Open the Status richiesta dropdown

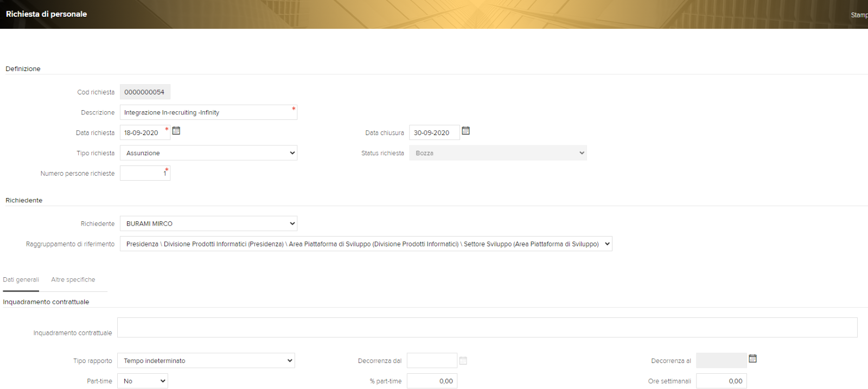tap(498, 153)
